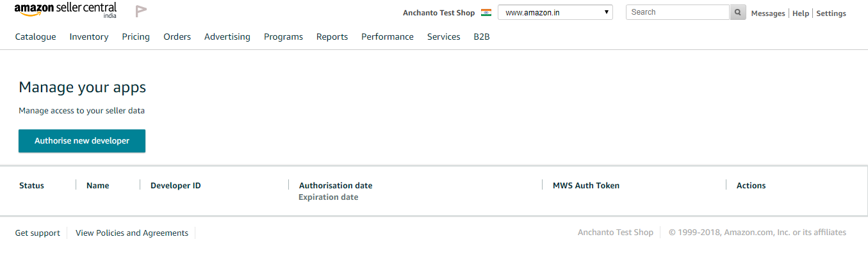Image resolution: width=868 pixels, height=262 pixels.
Task: Open the Help link
Action: [801, 13]
